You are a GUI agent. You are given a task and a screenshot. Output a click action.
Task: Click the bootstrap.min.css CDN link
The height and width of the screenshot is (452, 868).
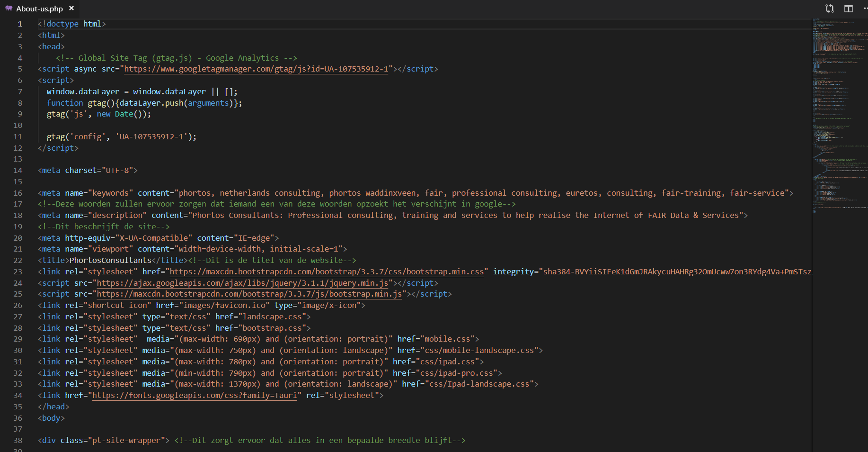point(327,271)
